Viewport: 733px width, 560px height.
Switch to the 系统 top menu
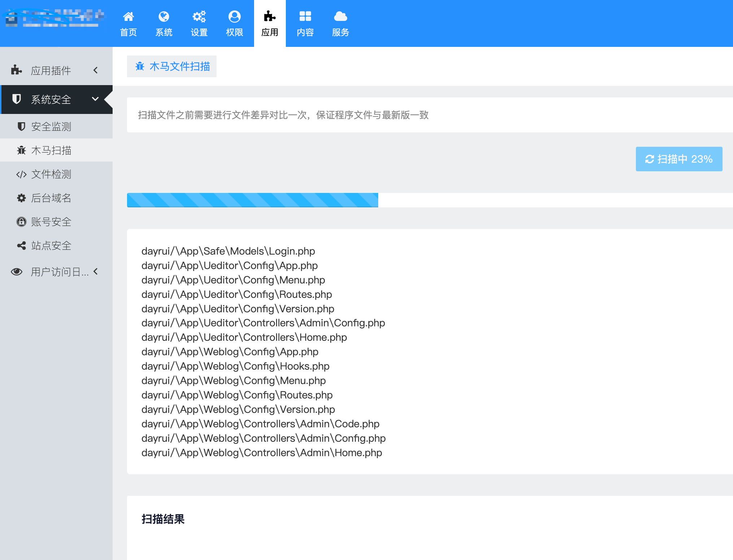(163, 23)
